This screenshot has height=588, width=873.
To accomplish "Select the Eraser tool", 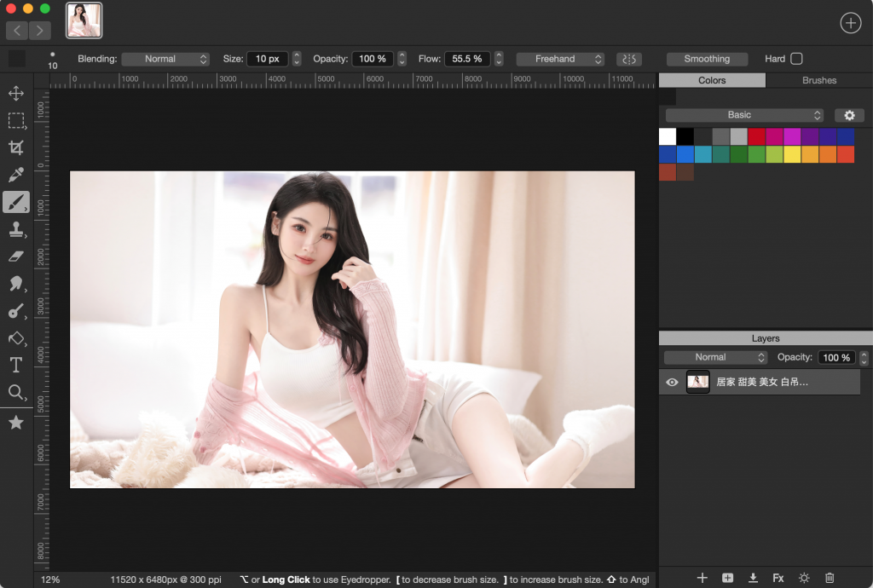I will 16,257.
